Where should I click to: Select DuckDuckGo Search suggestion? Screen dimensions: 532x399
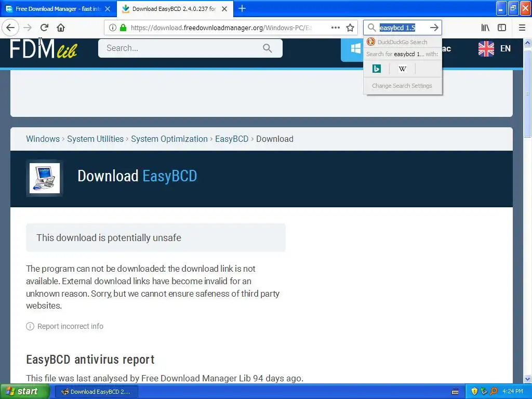pos(403,42)
